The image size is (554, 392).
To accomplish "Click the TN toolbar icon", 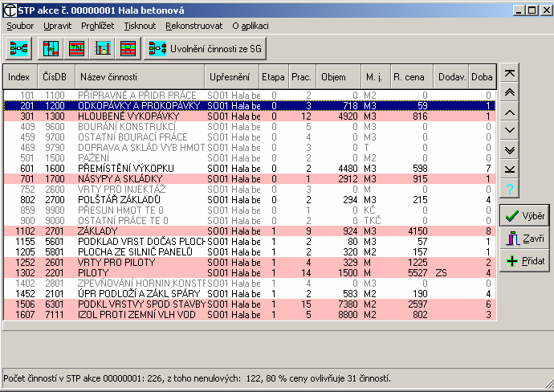I will (x=76, y=48).
